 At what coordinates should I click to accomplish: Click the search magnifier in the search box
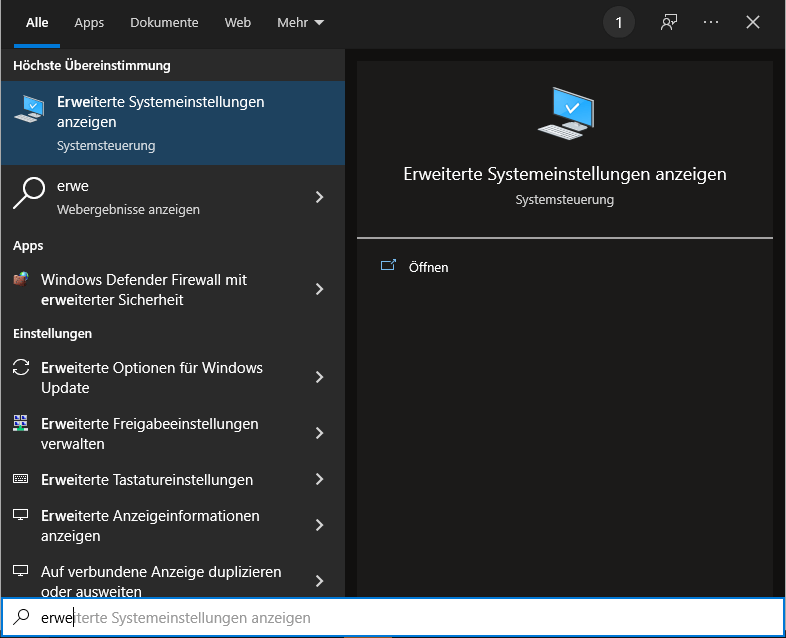click(x=22, y=617)
